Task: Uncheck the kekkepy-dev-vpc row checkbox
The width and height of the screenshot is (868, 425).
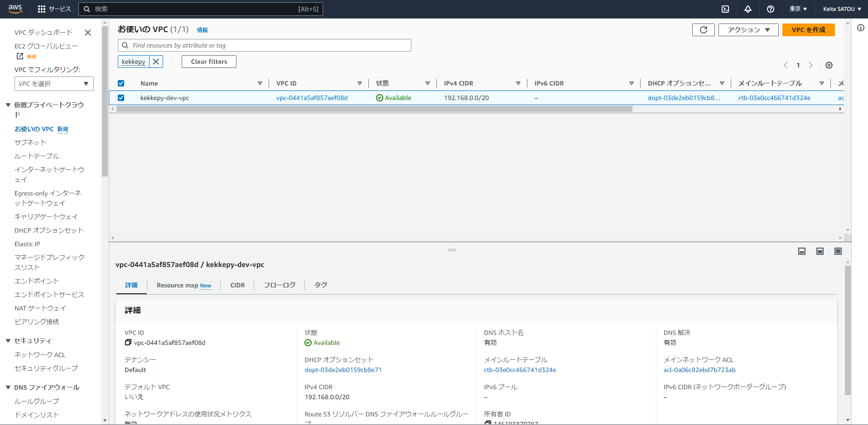Action: pos(121,98)
